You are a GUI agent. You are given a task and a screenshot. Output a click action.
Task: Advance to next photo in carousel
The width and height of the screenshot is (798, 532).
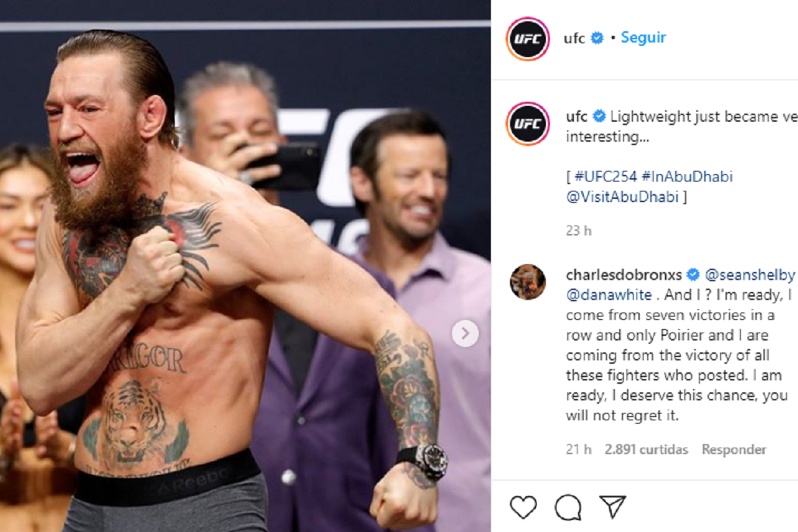pyautogui.click(x=465, y=332)
